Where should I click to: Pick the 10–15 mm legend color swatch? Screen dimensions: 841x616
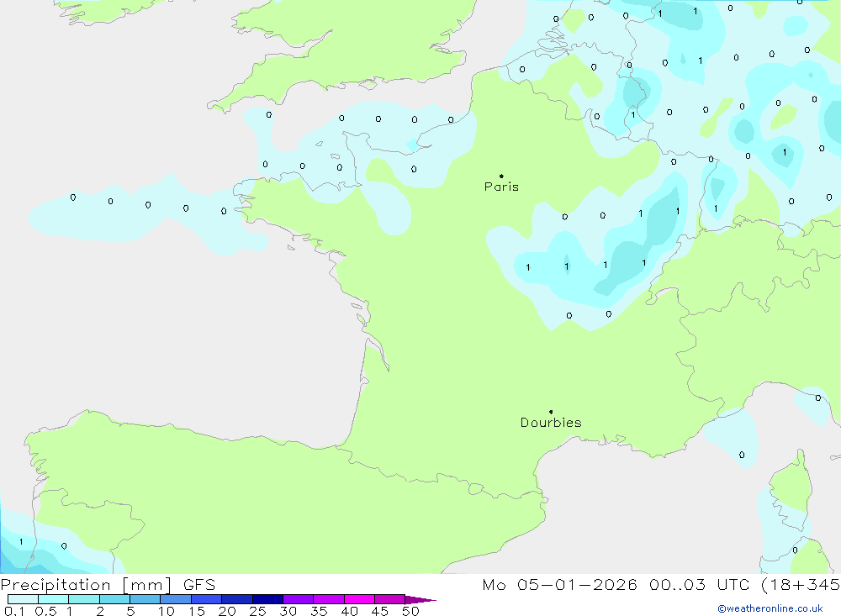(176, 599)
